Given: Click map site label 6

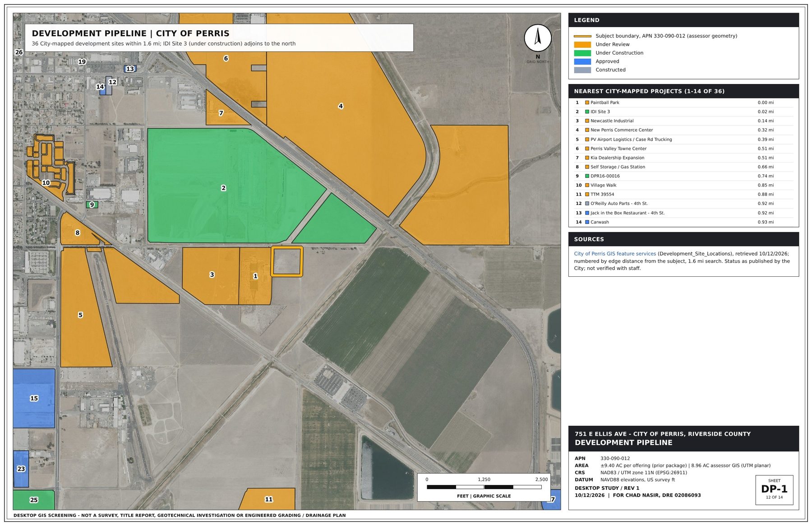Looking at the screenshot, I should coord(226,58).
